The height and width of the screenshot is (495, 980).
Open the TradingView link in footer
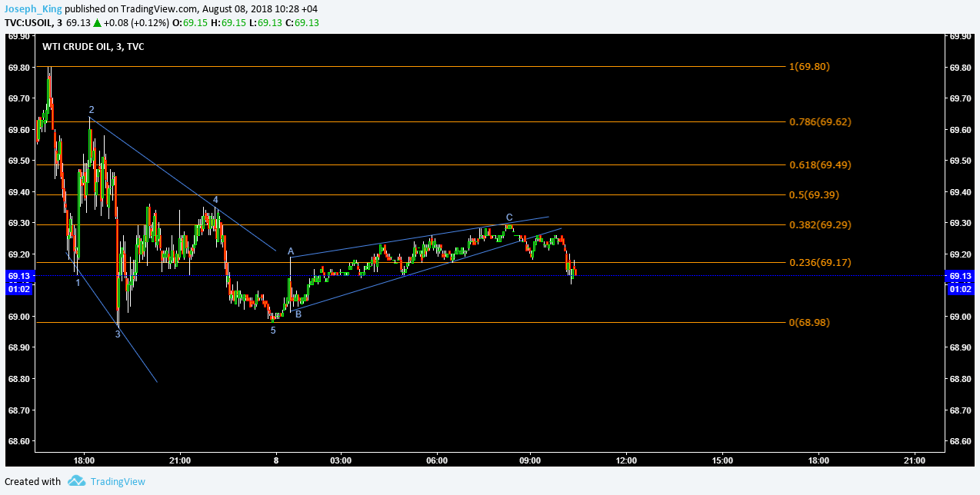tap(117, 482)
